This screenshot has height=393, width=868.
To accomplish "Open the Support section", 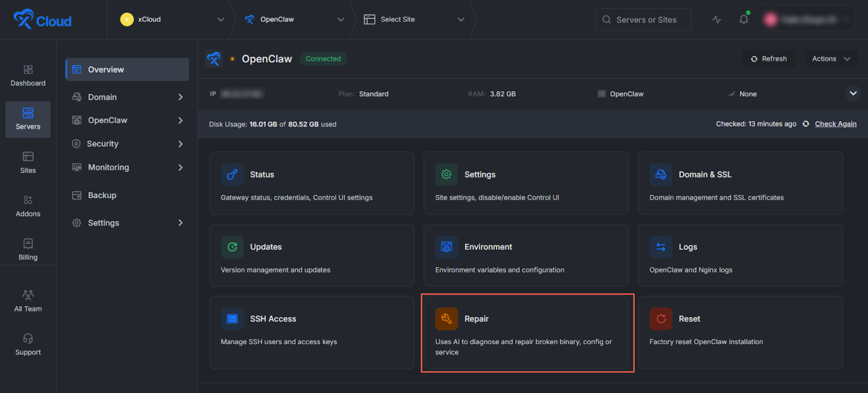I will click(x=28, y=345).
